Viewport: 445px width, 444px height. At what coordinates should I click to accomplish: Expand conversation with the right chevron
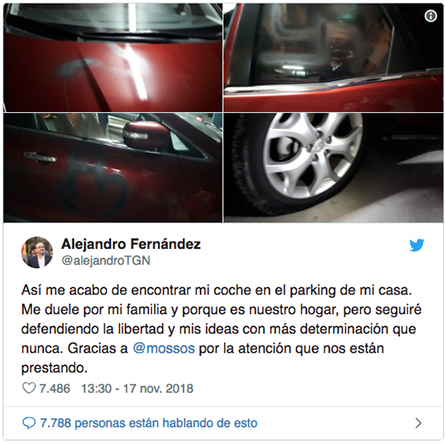(418, 423)
